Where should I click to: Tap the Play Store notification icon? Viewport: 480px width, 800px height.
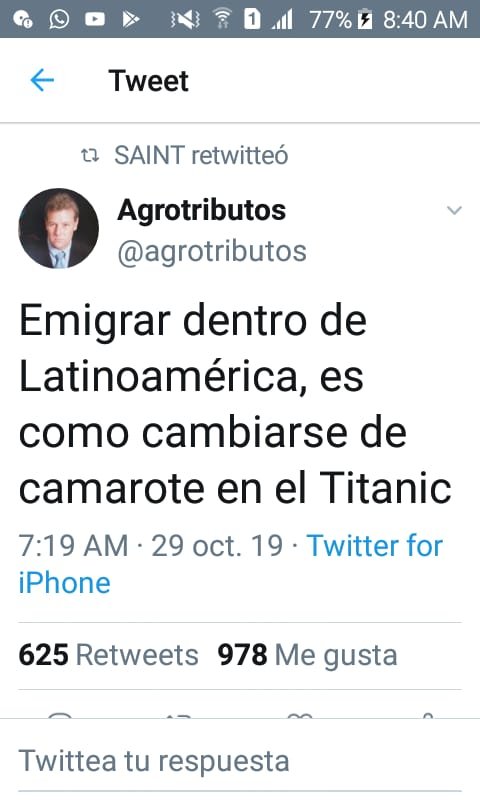pos(131,19)
